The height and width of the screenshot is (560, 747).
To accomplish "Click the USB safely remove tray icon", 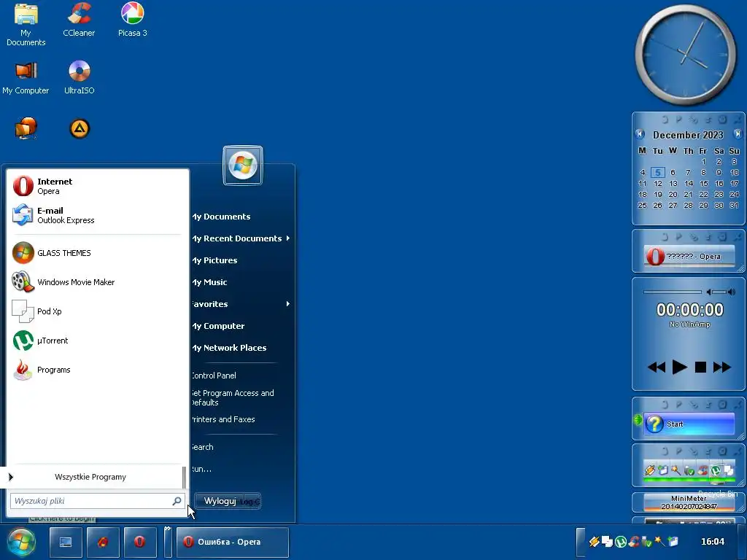I will coord(646,542).
